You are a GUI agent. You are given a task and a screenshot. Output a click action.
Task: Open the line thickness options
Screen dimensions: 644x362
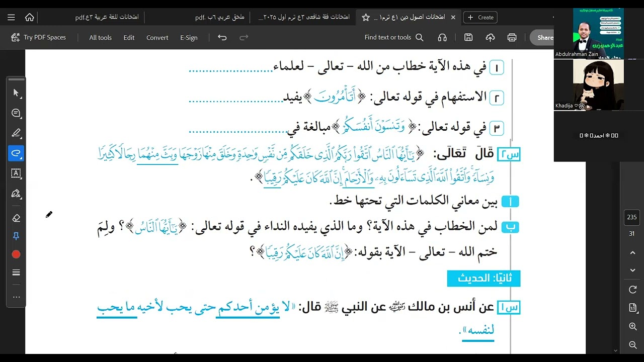[16, 273]
